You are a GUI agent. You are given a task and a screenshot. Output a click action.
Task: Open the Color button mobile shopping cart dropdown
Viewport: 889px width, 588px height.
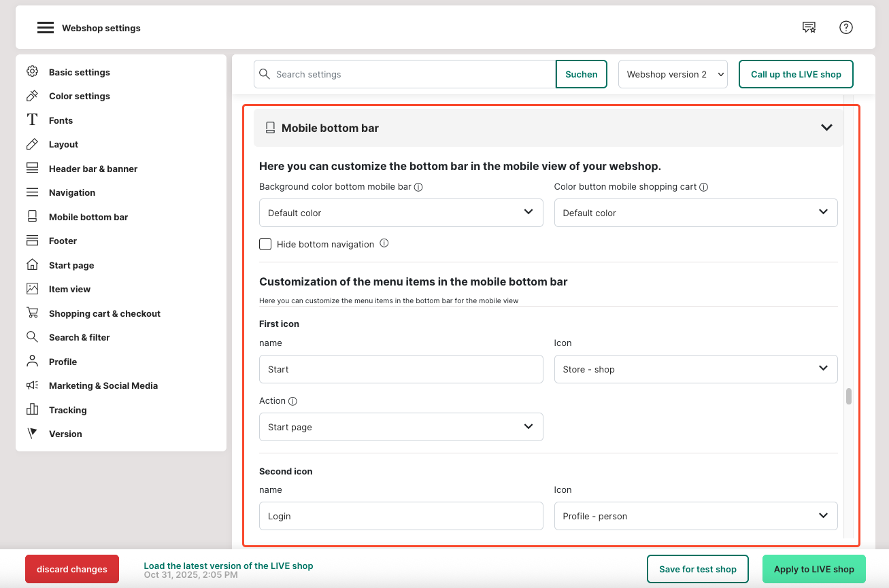[695, 213]
